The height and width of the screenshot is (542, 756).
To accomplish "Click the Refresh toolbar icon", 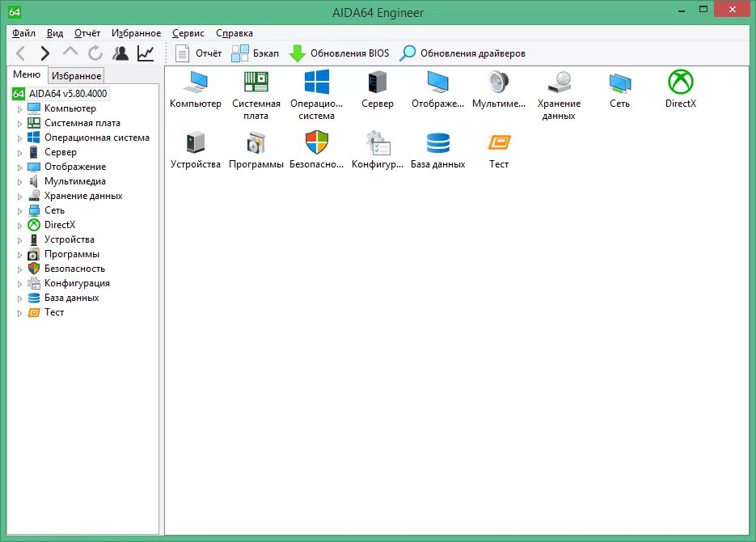I will (95, 53).
